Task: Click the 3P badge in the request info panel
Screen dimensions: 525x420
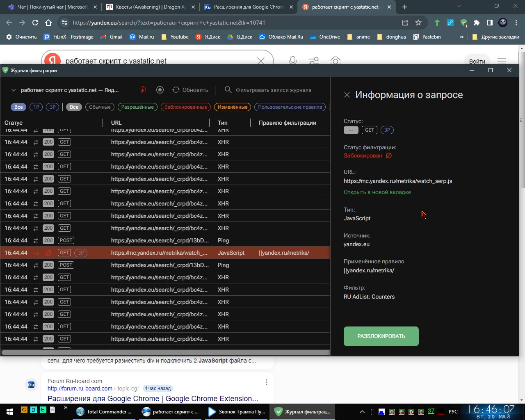Action: [387, 130]
